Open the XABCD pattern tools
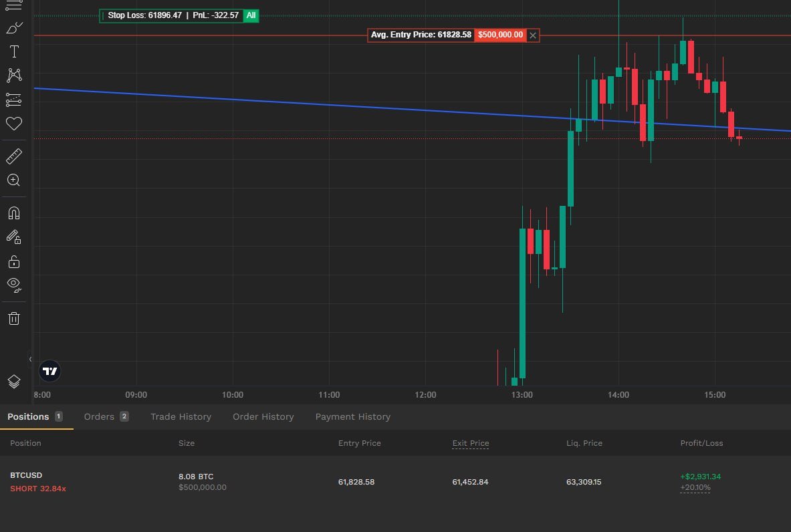Viewport: 791px width, 532px height. point(14,75)
